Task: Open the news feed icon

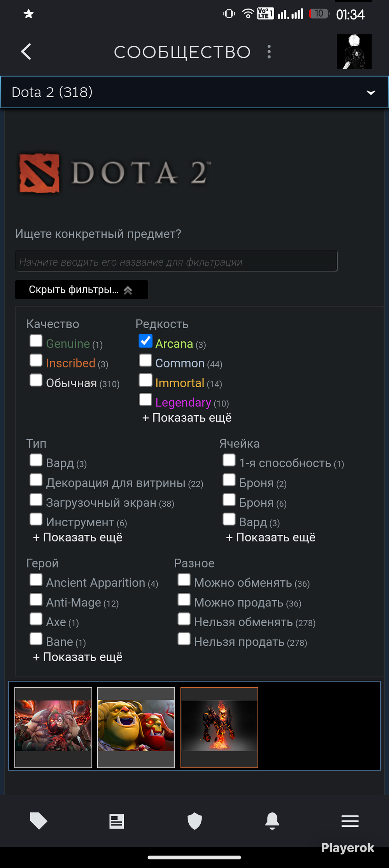Action: 116,821
